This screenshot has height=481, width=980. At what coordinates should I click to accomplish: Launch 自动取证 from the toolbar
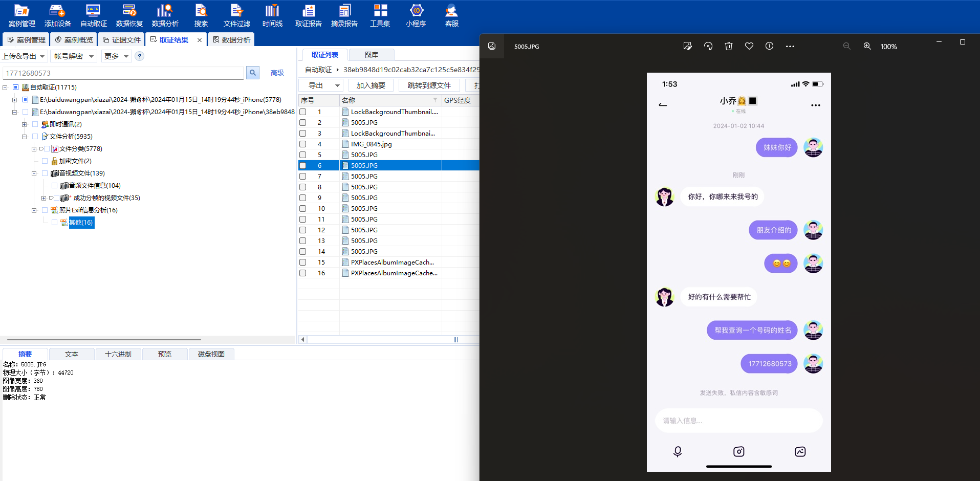[x=94, y=15]
